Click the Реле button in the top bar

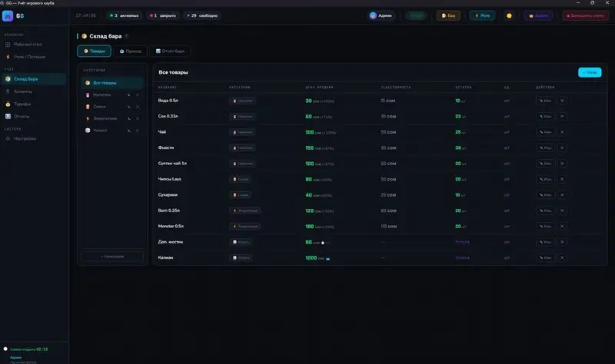482,15
